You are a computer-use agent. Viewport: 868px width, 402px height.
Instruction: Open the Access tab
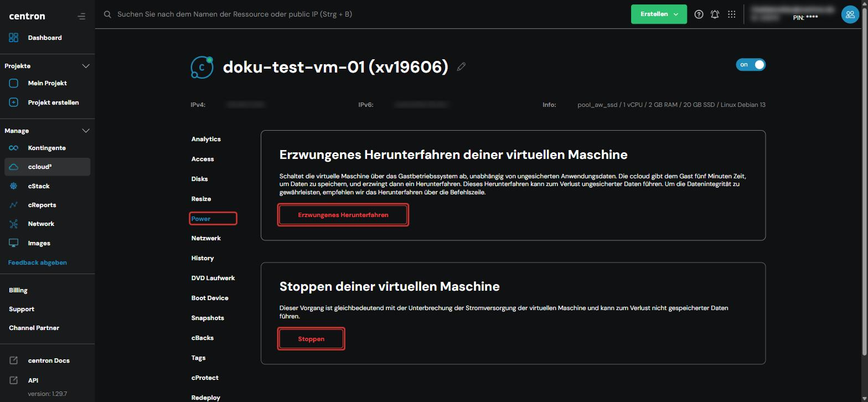[203, 159]
